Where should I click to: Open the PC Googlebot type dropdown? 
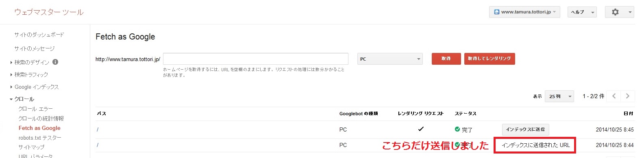tap(390, 59)
